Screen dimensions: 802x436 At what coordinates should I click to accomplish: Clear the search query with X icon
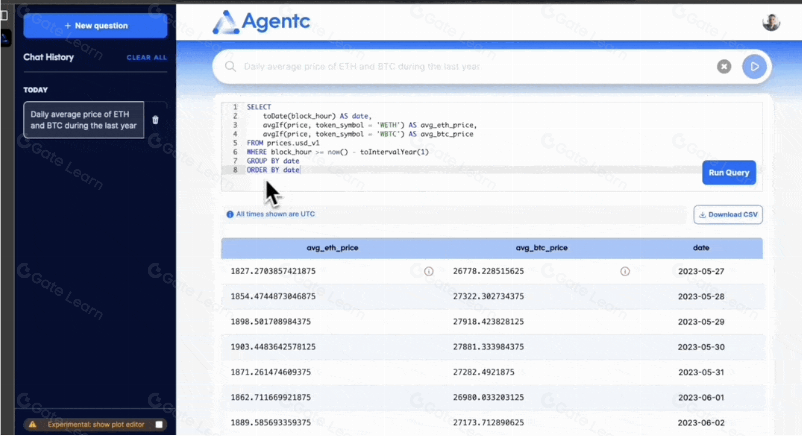724,67
